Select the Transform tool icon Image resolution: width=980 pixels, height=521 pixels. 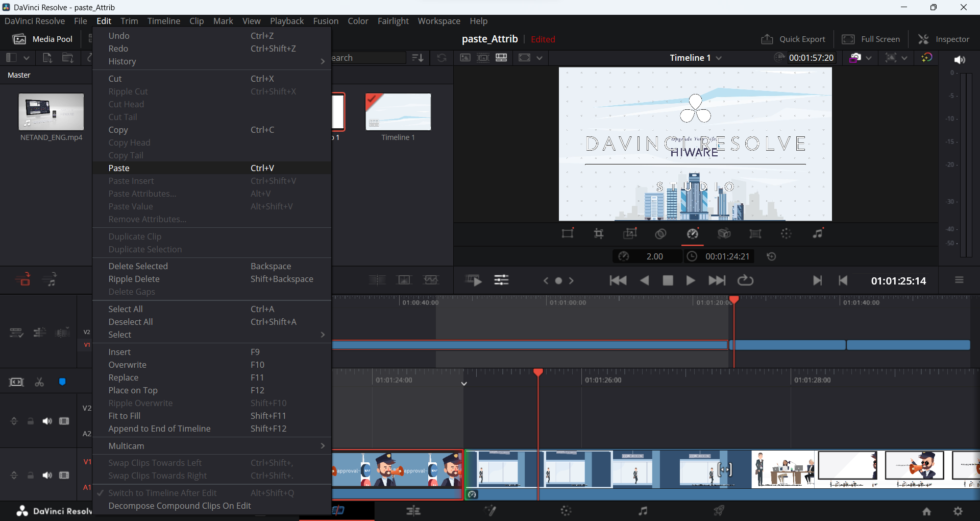click(568, 233)
